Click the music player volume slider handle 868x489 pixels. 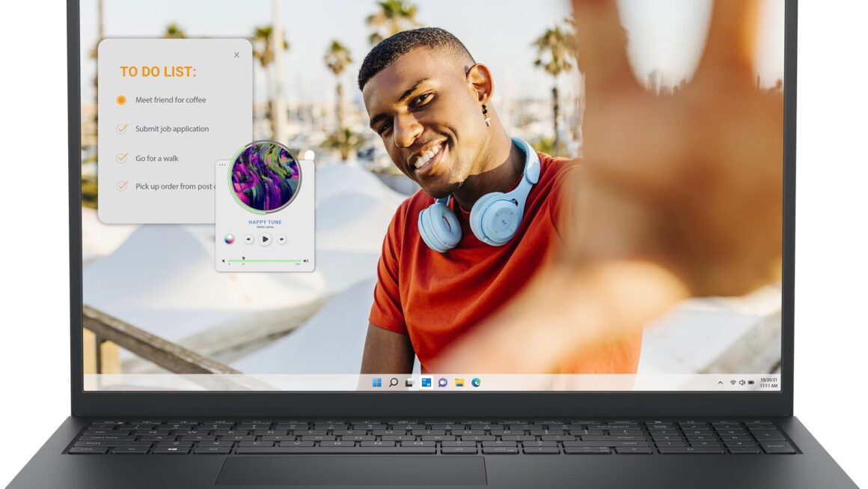(243, 259)
